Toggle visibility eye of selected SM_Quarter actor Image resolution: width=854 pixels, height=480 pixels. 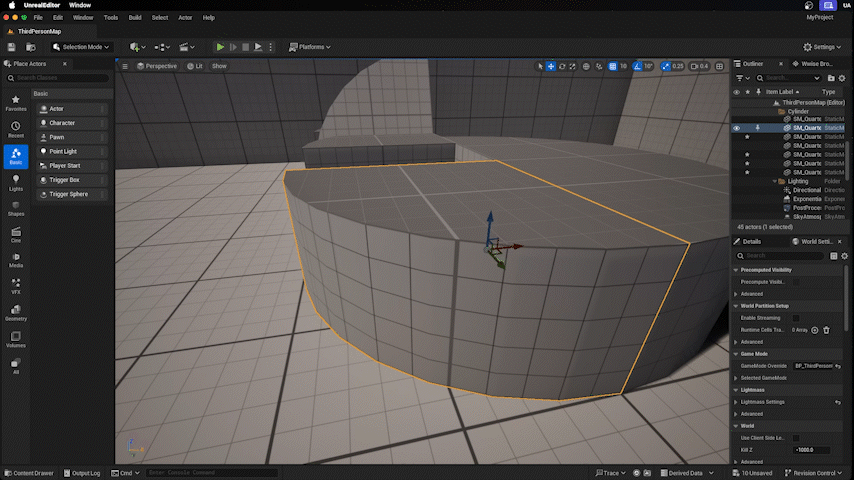737,128
